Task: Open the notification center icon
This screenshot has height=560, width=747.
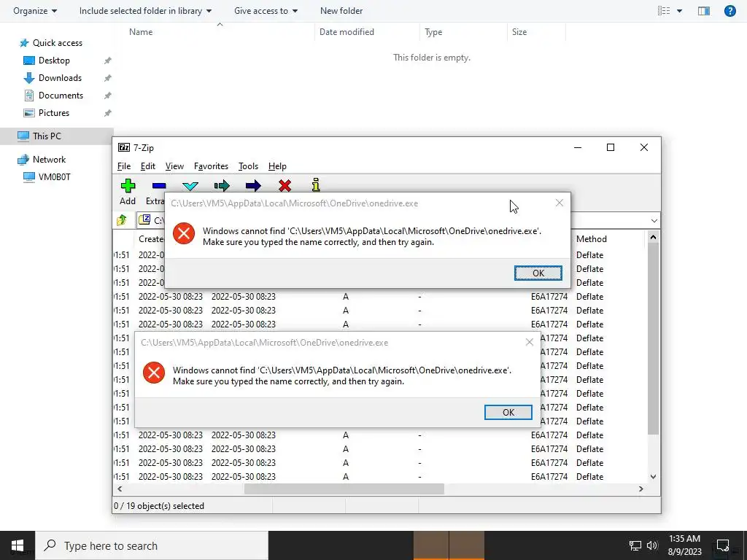Action: point(723,545)
